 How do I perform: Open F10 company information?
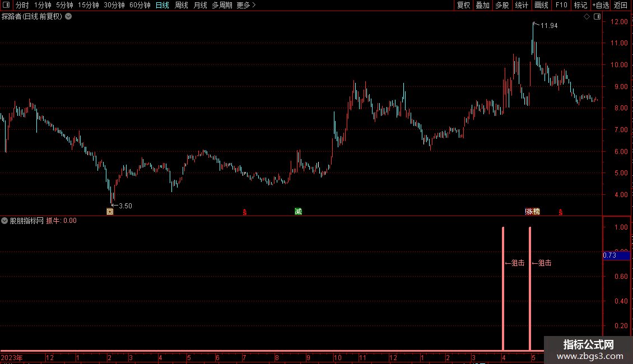(561, 5)
